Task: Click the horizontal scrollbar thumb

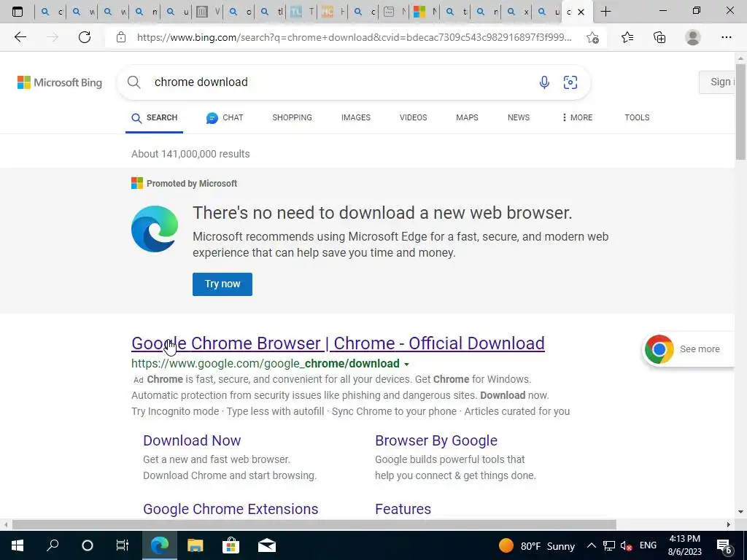Action: tap(314, 525)
